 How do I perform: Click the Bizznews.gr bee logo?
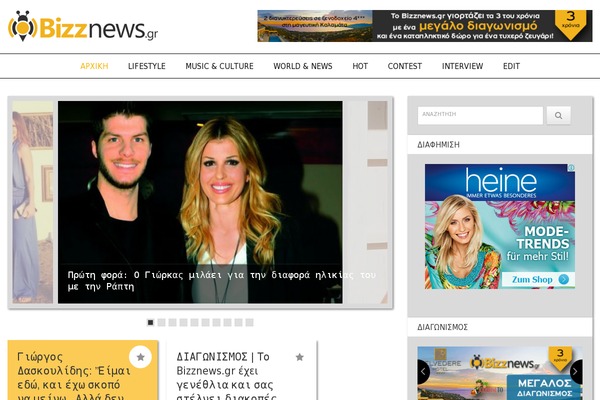(83, 26)
